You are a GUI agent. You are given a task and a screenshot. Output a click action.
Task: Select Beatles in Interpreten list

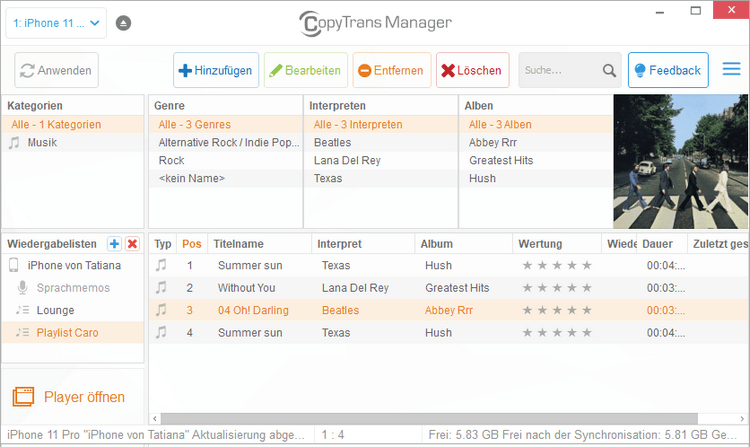point(381,142)
